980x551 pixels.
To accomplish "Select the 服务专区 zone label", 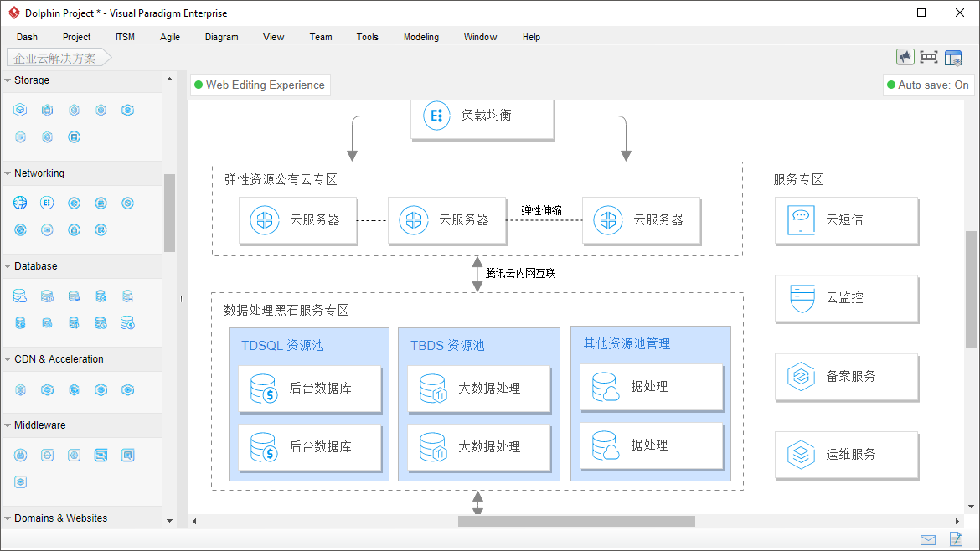I will [x=798, y=180].
